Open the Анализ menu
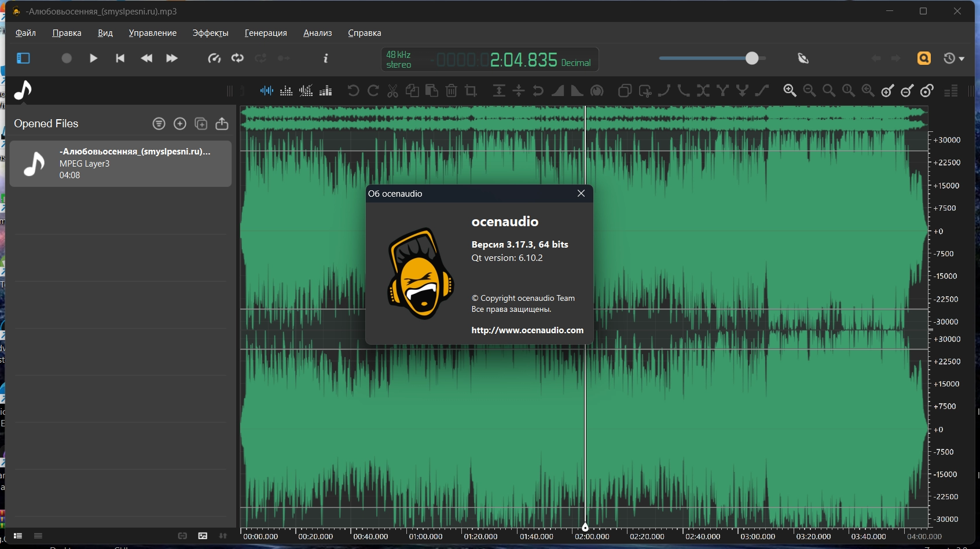980x549 pixels. (317, 33)
